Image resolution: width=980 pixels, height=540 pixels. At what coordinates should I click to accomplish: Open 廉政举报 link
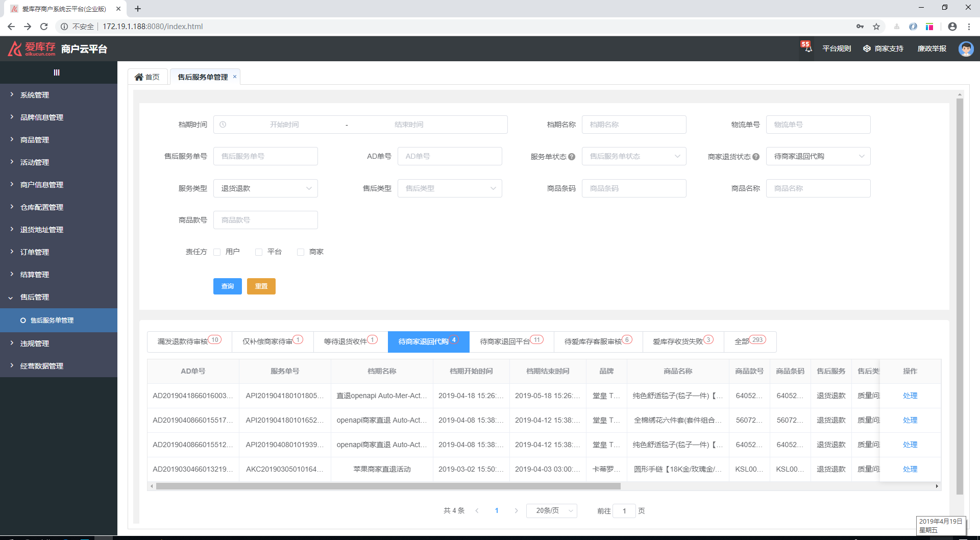[932, 48]
